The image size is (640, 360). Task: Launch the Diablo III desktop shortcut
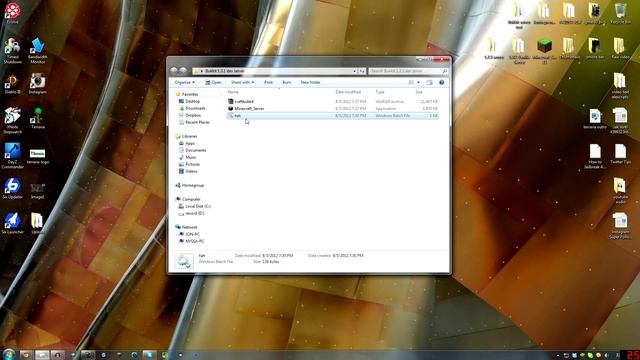coord(12,84)
